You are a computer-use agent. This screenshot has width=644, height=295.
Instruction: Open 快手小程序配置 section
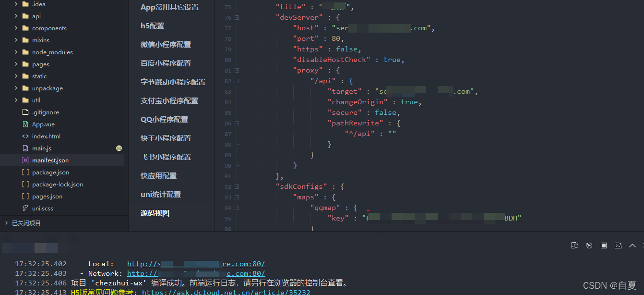166,138
